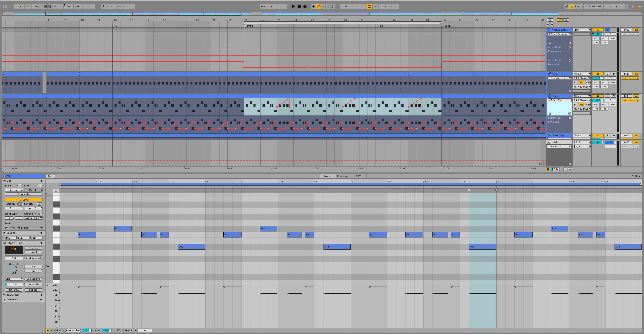
Task: Toggle the metronome icon
Action: pos(77,7)
